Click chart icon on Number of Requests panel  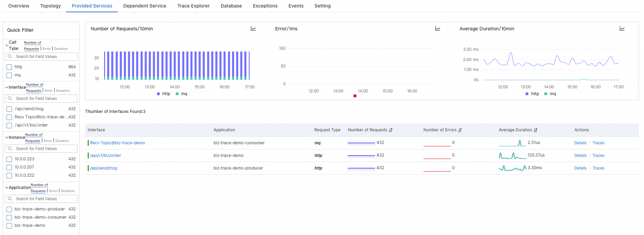(253, 29)
